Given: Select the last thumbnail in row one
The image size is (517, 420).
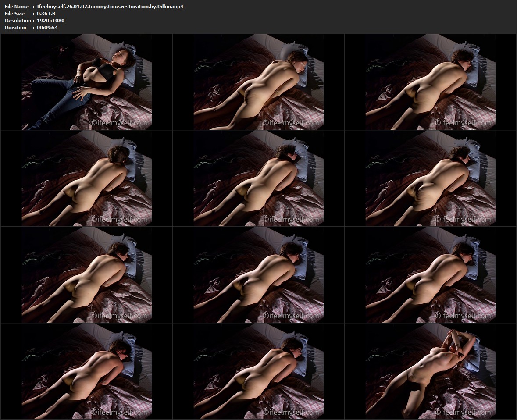Looking at the screenshot, I should tap(431, 82).
